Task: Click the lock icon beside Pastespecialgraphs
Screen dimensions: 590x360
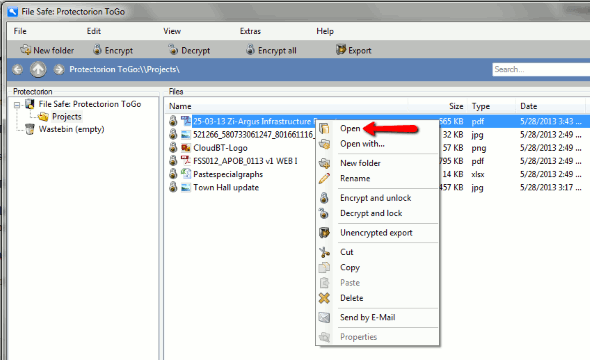Action: tap(173, 174)
